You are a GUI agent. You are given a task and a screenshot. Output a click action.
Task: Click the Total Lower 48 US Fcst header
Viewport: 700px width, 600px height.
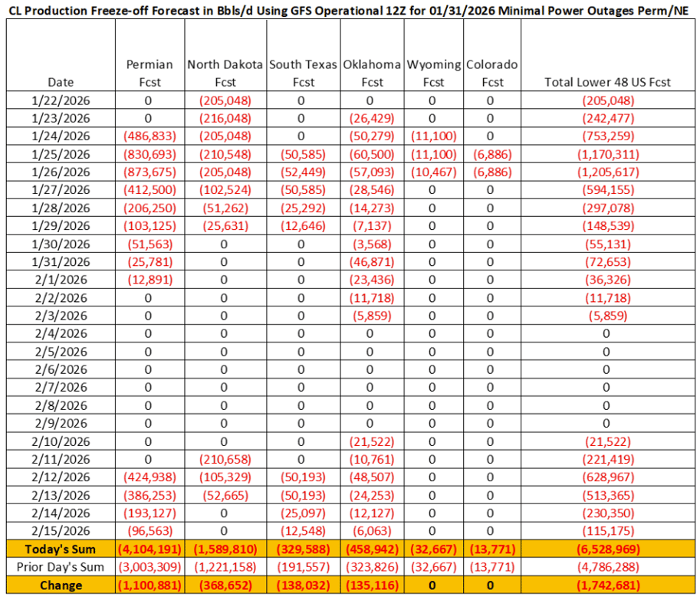607,82
